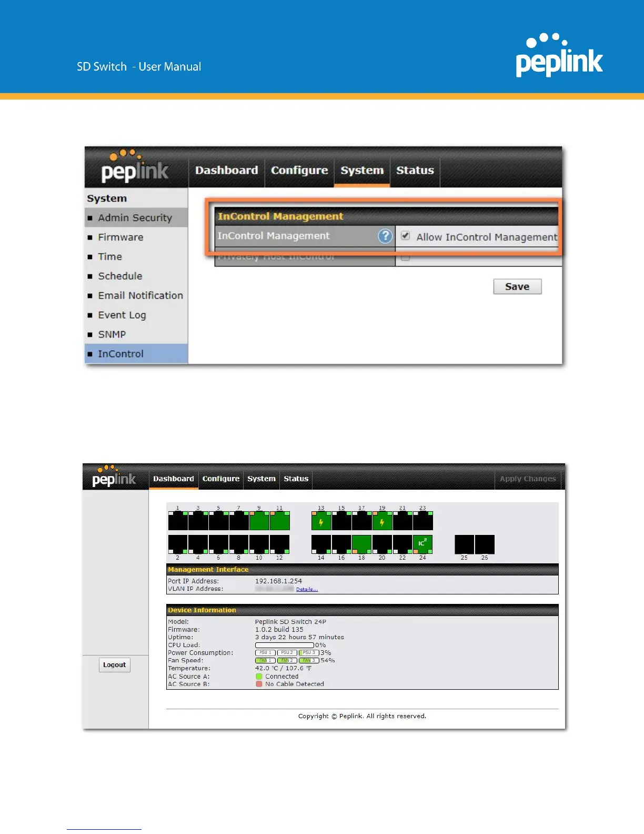The image size is (644, 834).
Task: Select port 7 in the top row
Action: [x=239, y=520]
